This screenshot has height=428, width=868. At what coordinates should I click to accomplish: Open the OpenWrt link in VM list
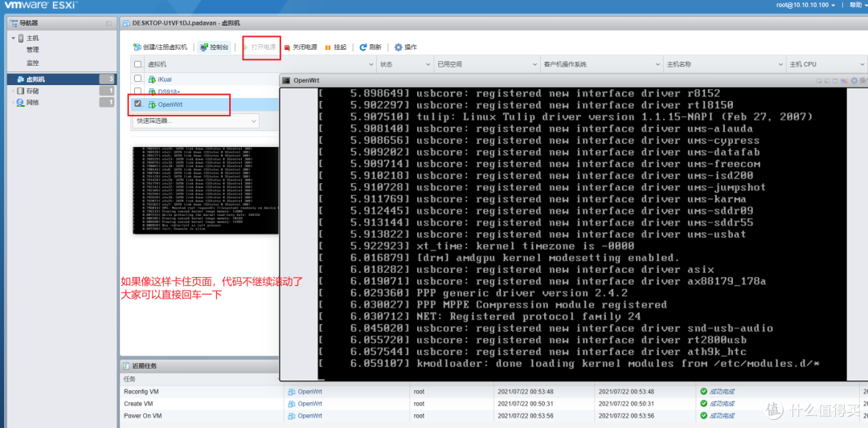tap(170, 104)
